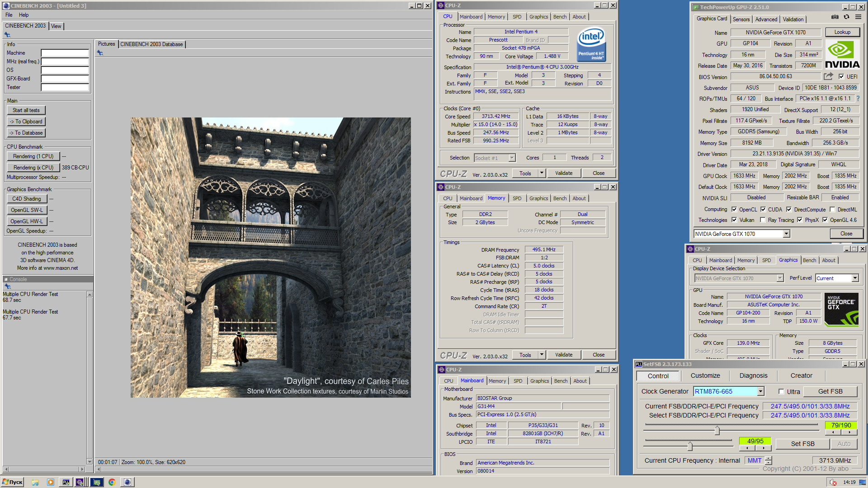
Task: Click the Rendering (1 CPU) button
Action: tap(33, 156)
